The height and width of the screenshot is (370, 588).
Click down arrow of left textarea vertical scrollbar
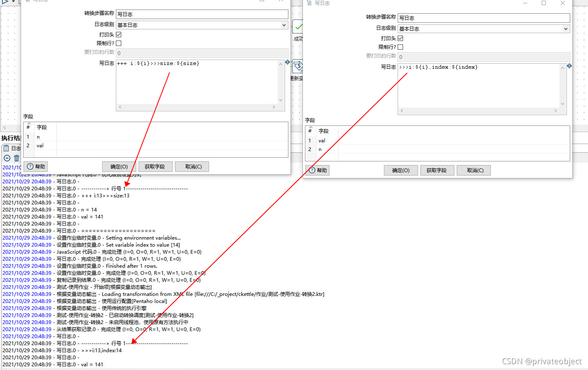tap(281, 100)
